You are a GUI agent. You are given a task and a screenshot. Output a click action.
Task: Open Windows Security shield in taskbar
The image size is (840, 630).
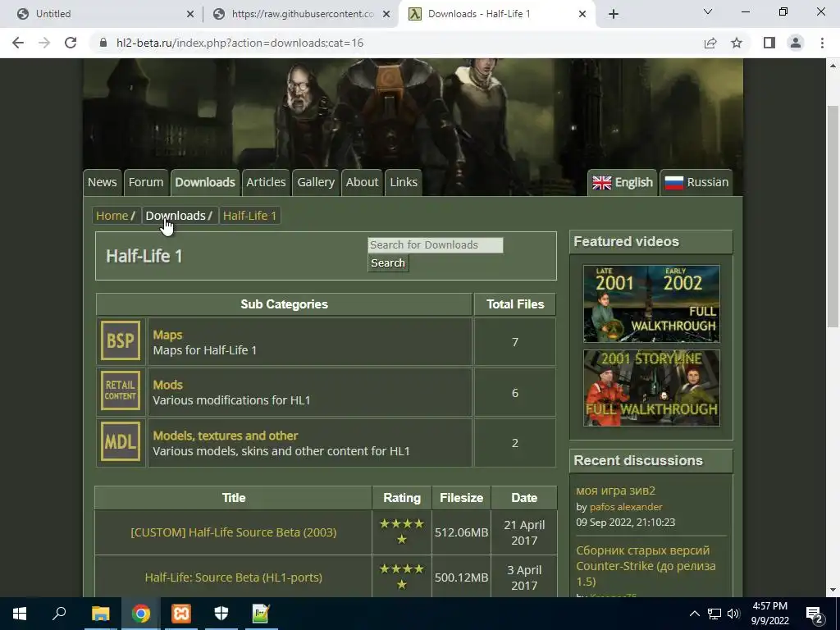[221, 614]
